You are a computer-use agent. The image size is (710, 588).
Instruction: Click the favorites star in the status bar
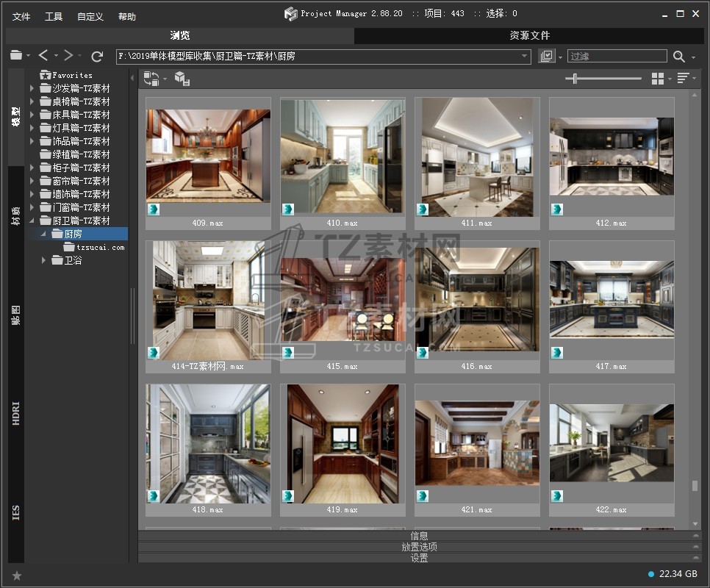[17, 575]
